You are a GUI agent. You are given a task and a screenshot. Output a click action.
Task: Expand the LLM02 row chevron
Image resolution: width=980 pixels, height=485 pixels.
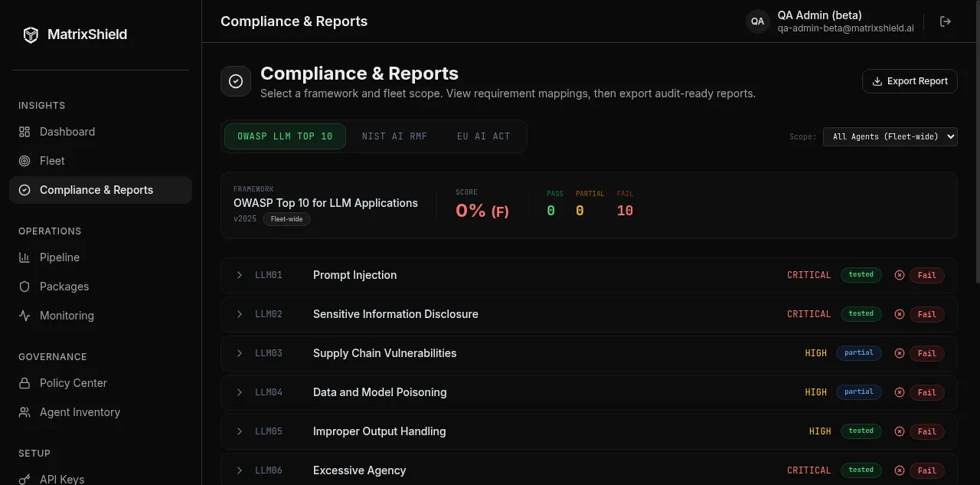tap(240, 314)
